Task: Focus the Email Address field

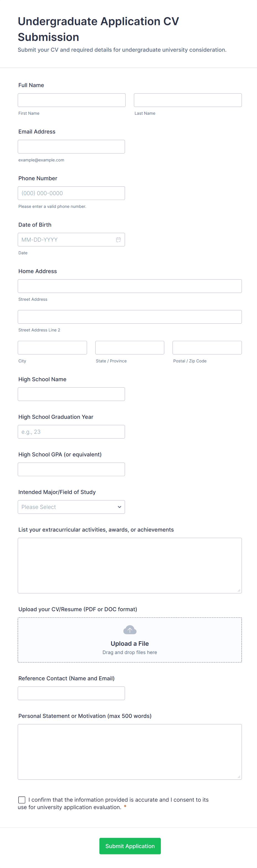Action: [71, 147]
